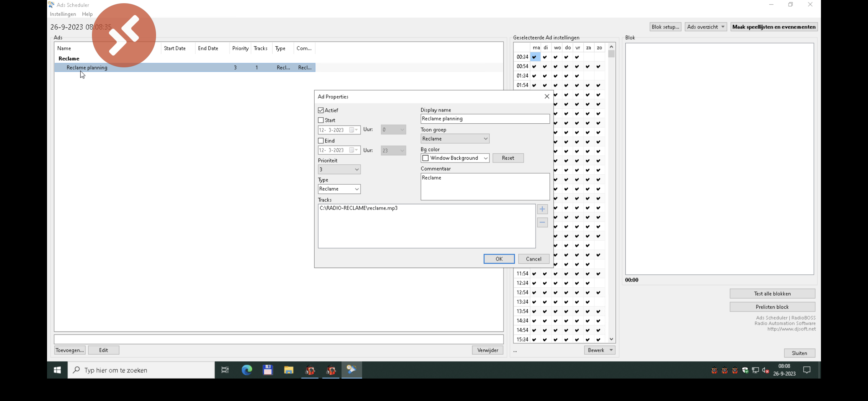Click the Reclame group header
The image size is (868, 401).
tap(69, 58)
